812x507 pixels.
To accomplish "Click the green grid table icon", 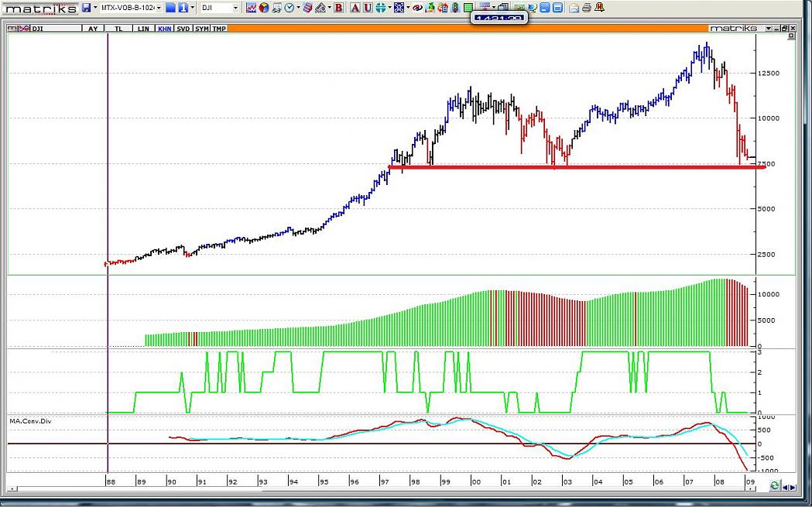I will [468, 8].
